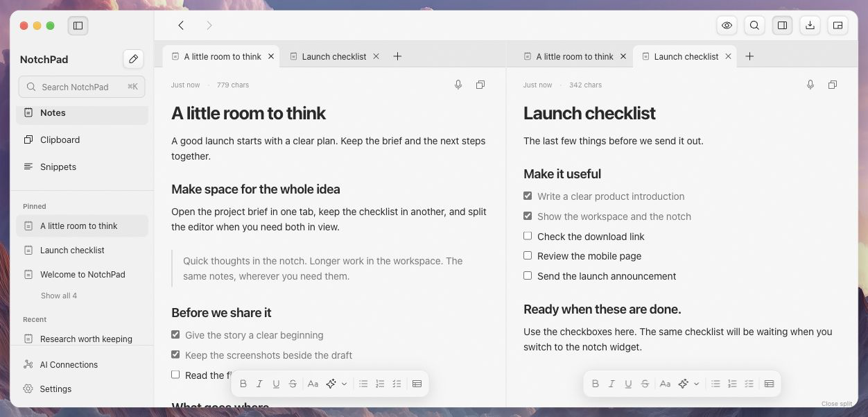
Task: Open recent note 'Research worth keeping'
Action: (82, 339)
